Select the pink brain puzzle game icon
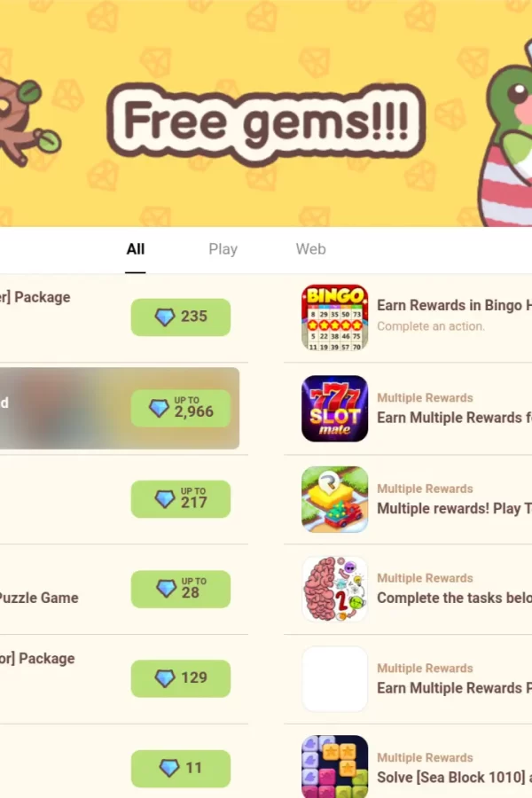Viewport: 532px width, 798px height. pyautogui.click(x=334, y=589)
